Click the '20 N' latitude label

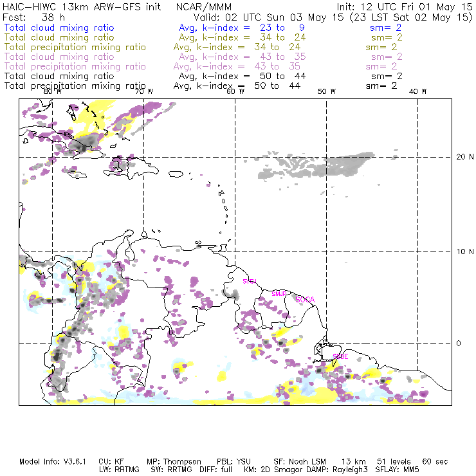pyautogui.click(x=465, y=157)
